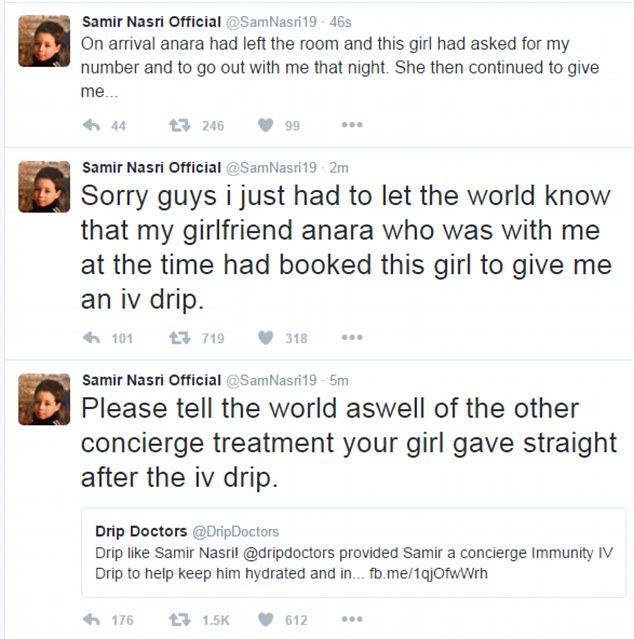The image size is (634, 639).
Task: Like the tweet with 99 likes
Action: [266, 126]
